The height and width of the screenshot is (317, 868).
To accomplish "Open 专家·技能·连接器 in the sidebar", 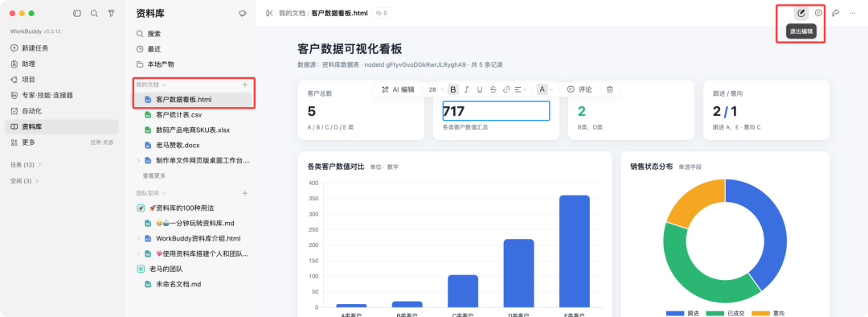I will (x=61, y=95).
